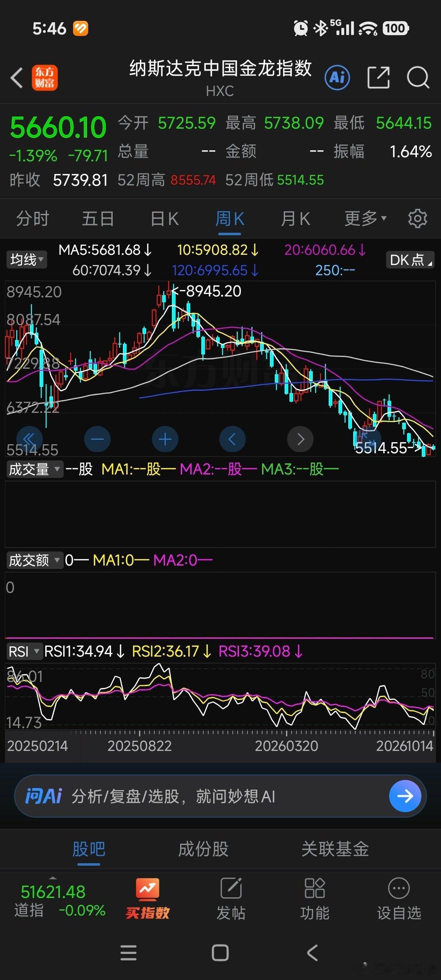Screen dimensions: 441x980
Task: Tap RSI1:34.94 value
Action: [84, 651]
